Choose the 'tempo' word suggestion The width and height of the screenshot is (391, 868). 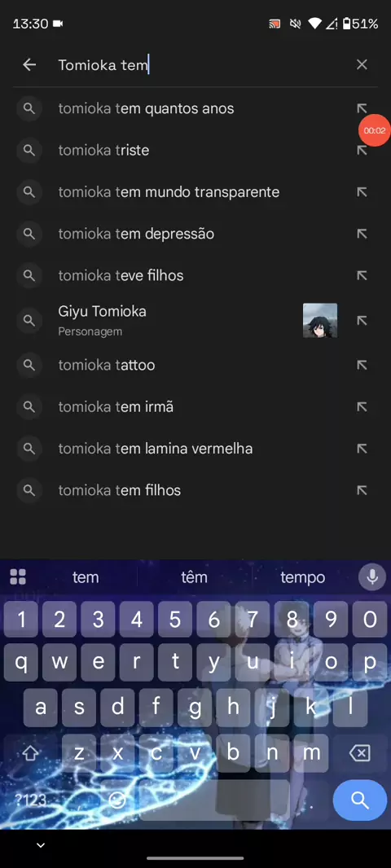point(302,577)
